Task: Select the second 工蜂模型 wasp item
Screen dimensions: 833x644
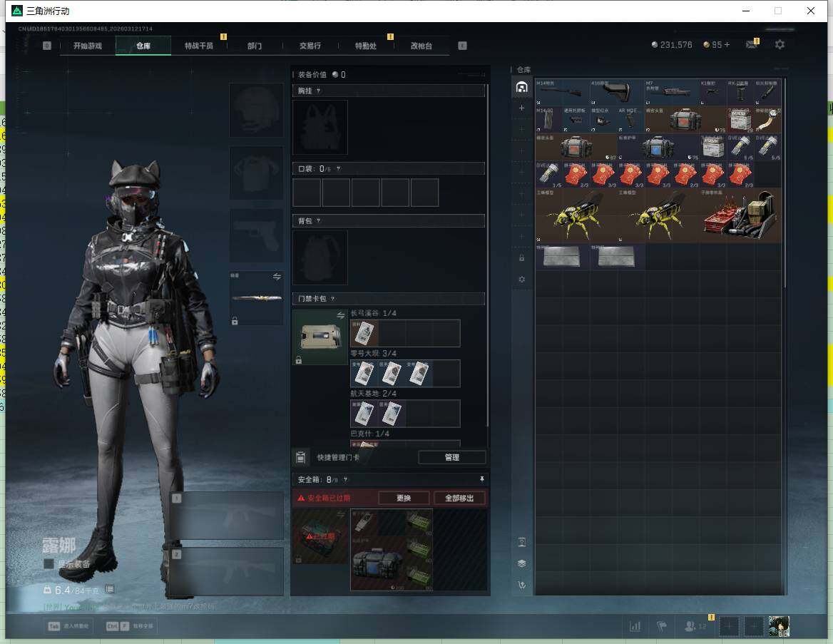Action: [x=658, y=215]
